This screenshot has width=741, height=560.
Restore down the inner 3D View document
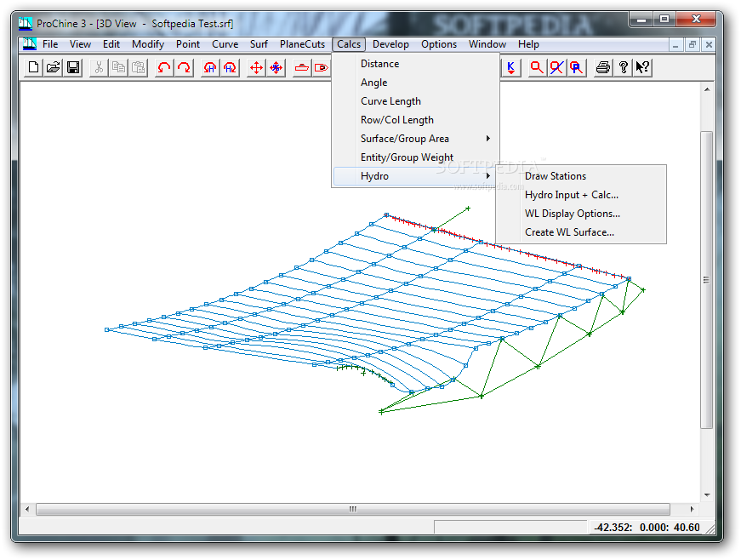pyautogui.click(x=693, y=45)
